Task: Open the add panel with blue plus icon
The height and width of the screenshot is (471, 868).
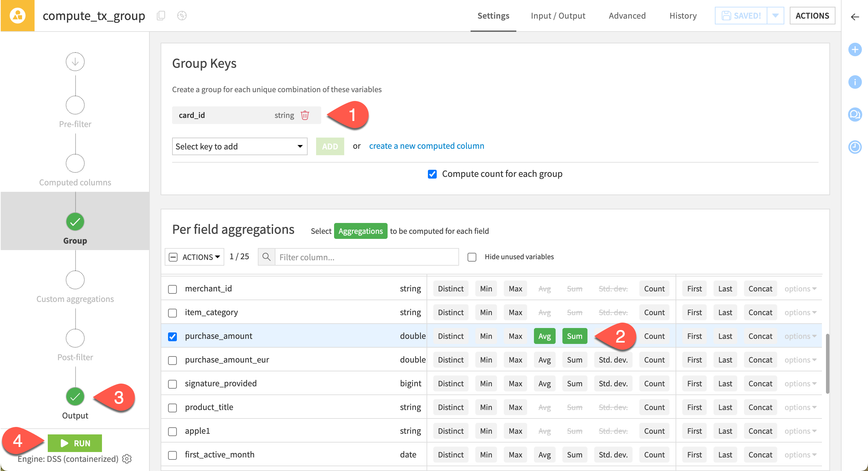Action: coord(855,49)
